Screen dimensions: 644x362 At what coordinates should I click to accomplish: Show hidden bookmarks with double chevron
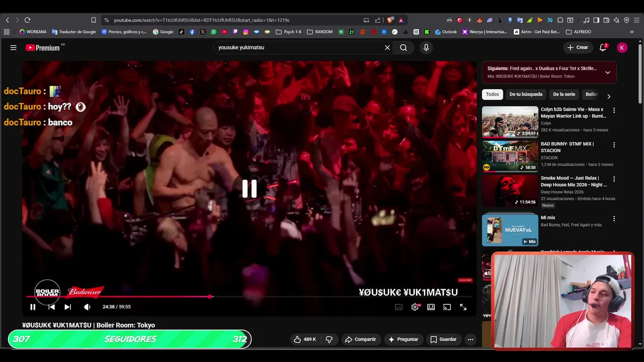coord(632,32)
